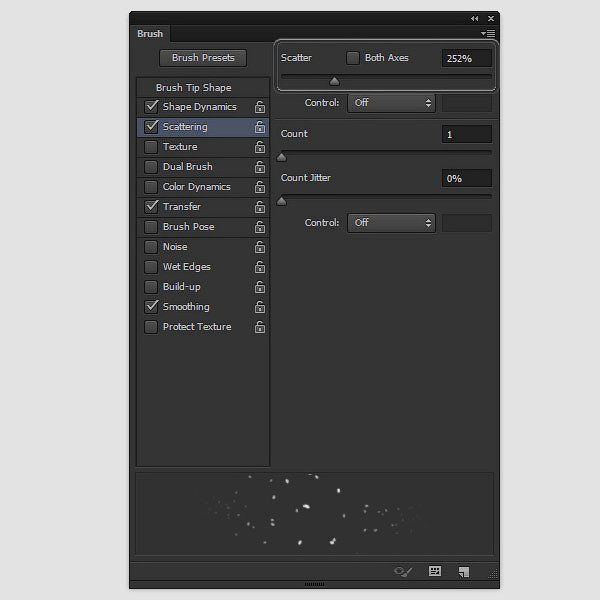Click the Scatter slider handle

334,81
